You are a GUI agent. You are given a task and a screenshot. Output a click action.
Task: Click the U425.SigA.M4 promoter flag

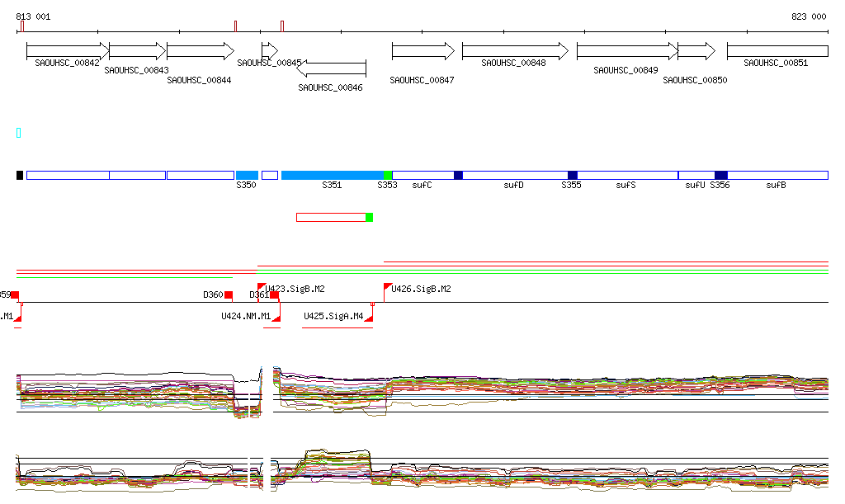click(369, 318)
